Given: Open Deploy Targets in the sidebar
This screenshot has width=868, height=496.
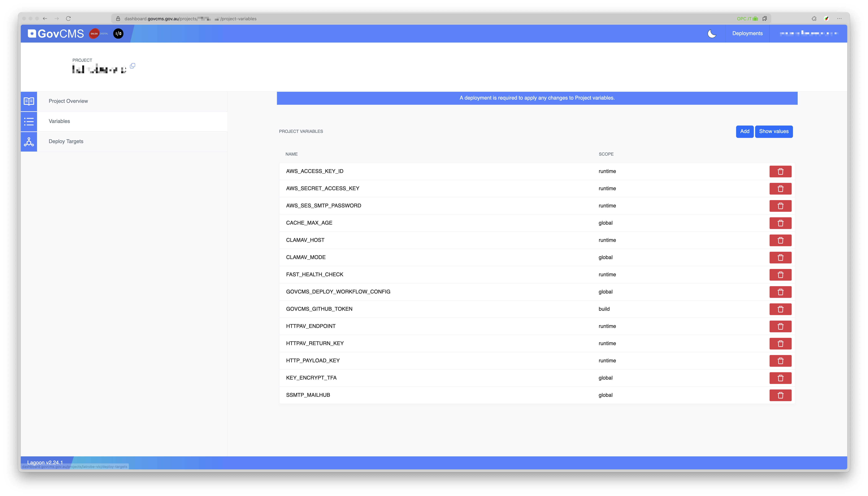Looking at the screenshot, I should [66, 141].
